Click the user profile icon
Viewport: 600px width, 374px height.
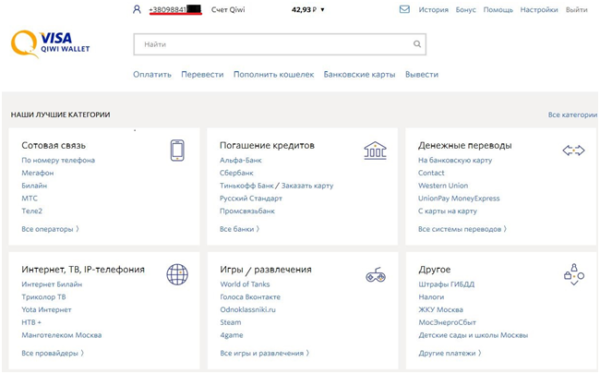point(137,9)
